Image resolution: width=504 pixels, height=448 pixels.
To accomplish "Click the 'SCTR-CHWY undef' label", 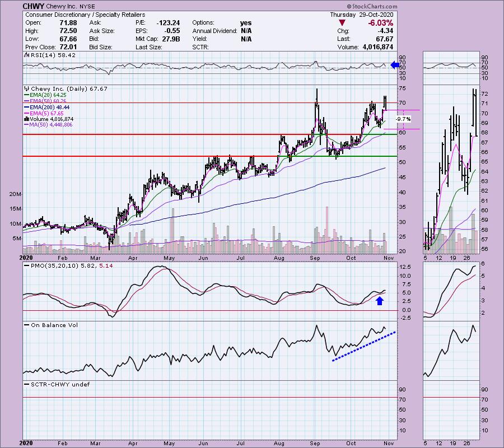I will pos(60,384).
